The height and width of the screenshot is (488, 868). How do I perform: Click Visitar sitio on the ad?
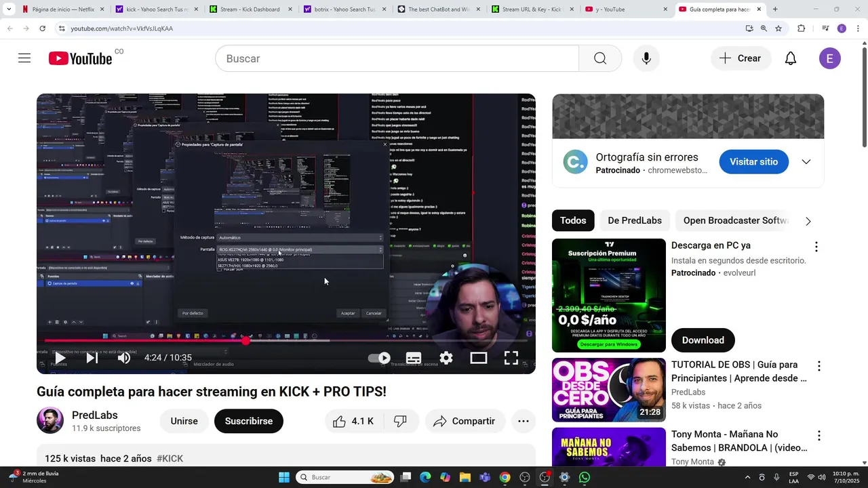tap(754, 162)
